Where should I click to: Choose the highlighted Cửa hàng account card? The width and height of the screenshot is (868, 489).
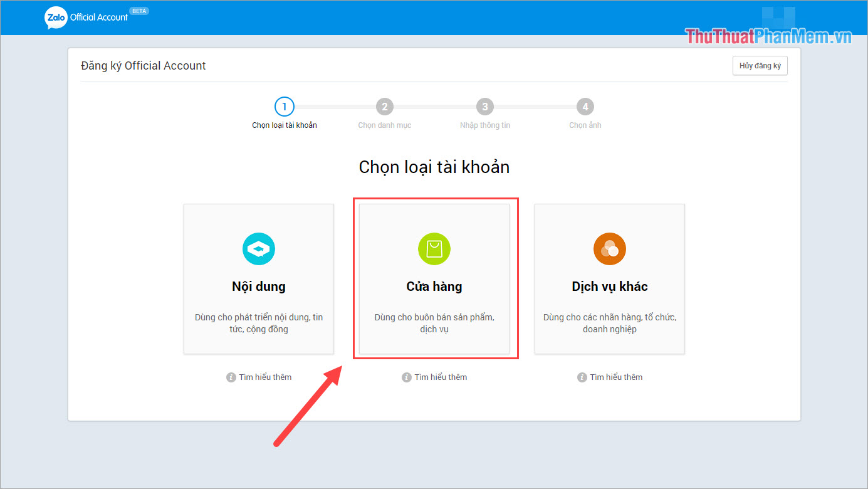[x=434, y=278]
